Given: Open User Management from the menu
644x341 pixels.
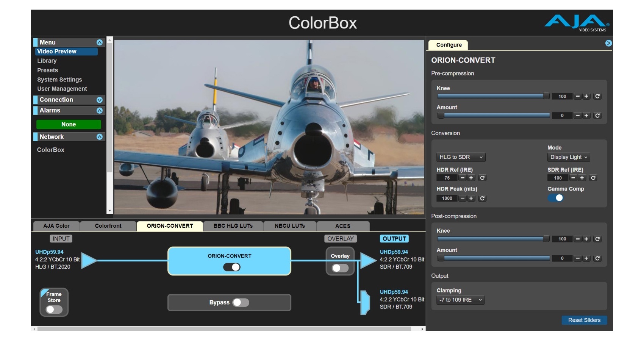Looking at the screenshot, I should [62, 89].
